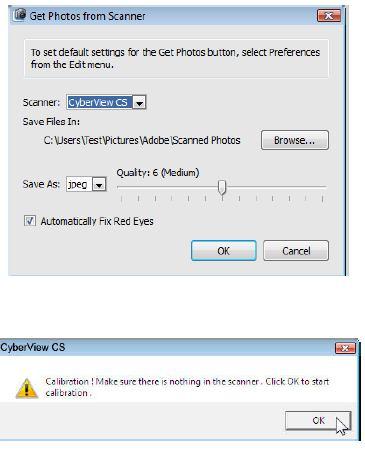Click Browse to choose a save folder
The image size is (365, 453).
[295, 140]
